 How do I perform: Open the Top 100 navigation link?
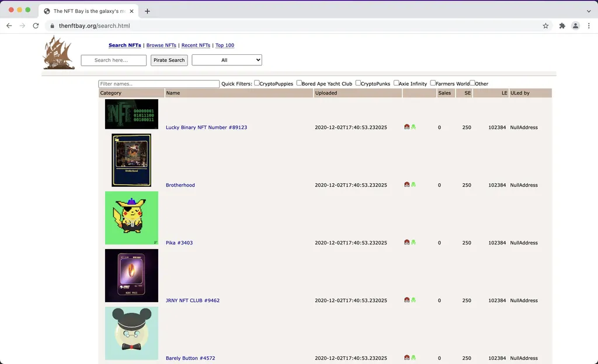(x=225, y=45)
